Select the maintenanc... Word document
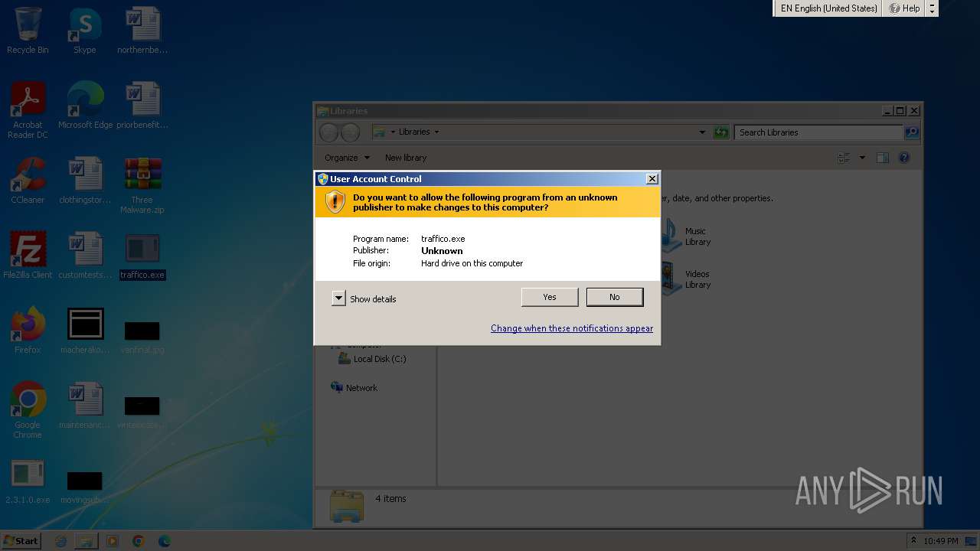This screenshot has width=980, height=551. (85, 406)
